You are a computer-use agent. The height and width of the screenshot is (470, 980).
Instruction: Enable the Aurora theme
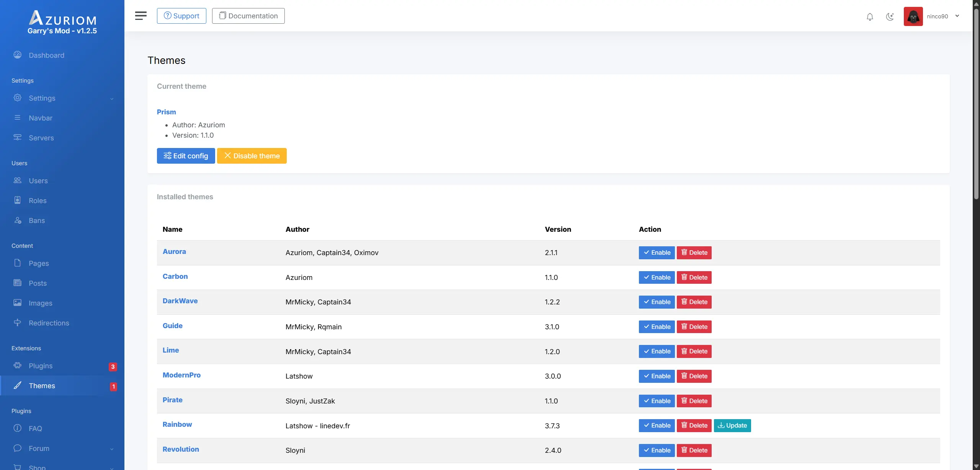click(x=657, y=252)
